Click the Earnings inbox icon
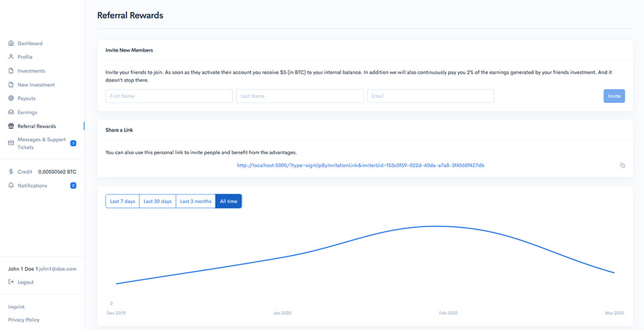 tap(11, 112)
